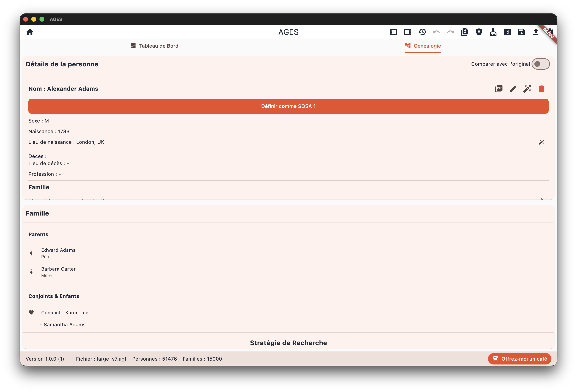Open the shield health check icon

point(479,32)
